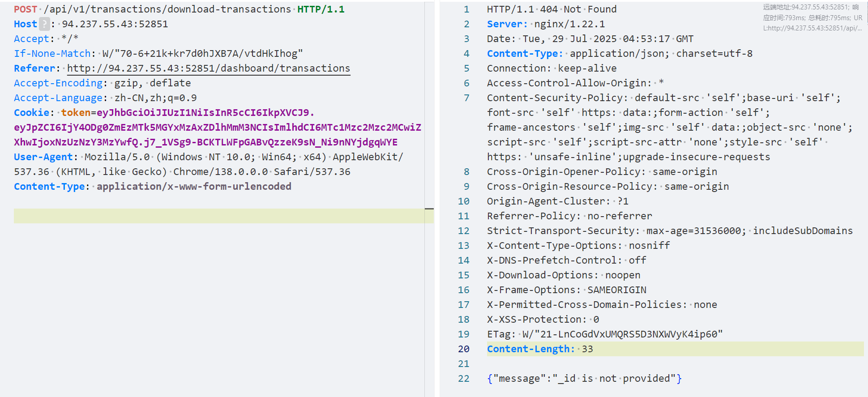
Task: Click the truncated URL in the response info
Action: pyautogui.click(x=812, y=28)
